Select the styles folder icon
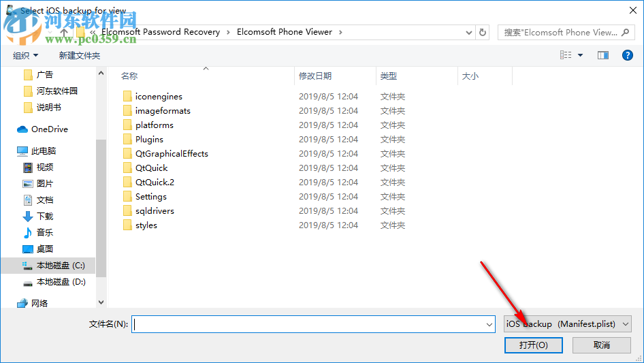The height and width of the screenshot is (363, 644). 127,225
